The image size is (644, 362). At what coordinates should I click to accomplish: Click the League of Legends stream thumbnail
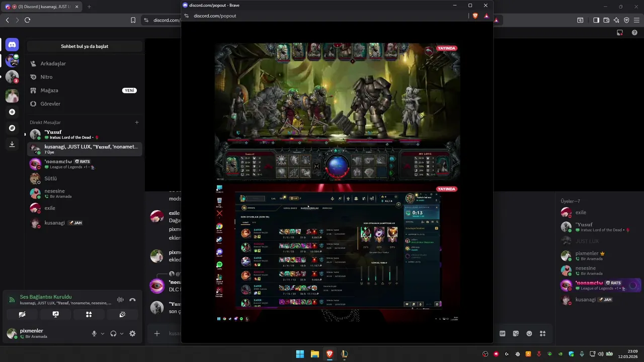(x=337, y=253)
